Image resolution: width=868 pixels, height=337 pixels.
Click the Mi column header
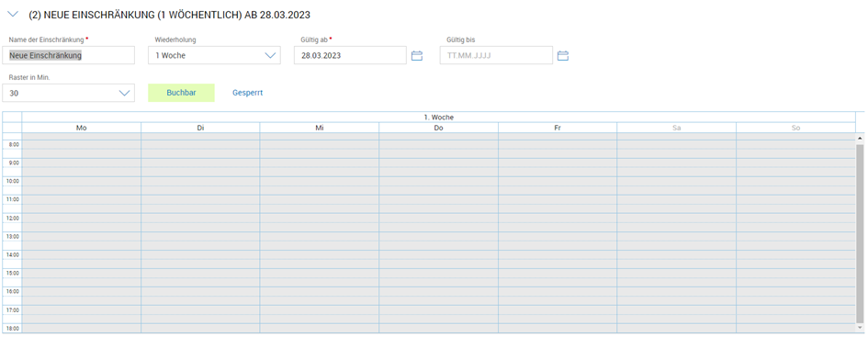(x=320, y=128)
